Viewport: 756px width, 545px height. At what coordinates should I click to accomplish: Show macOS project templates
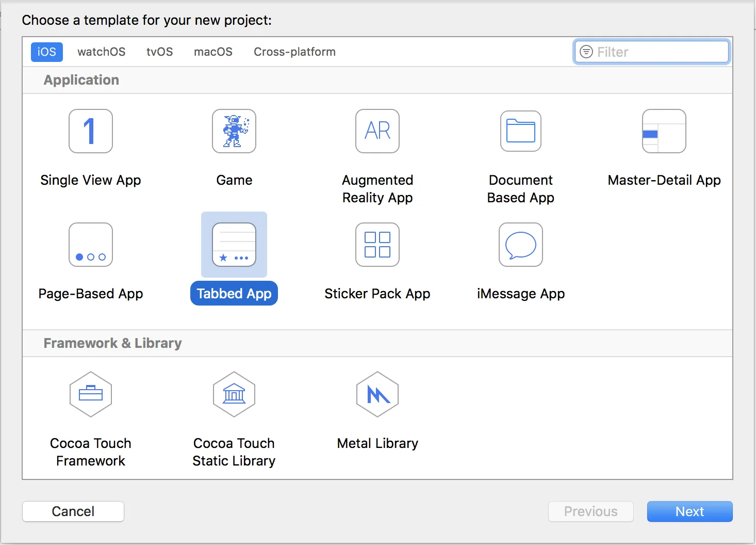[213, 52]
